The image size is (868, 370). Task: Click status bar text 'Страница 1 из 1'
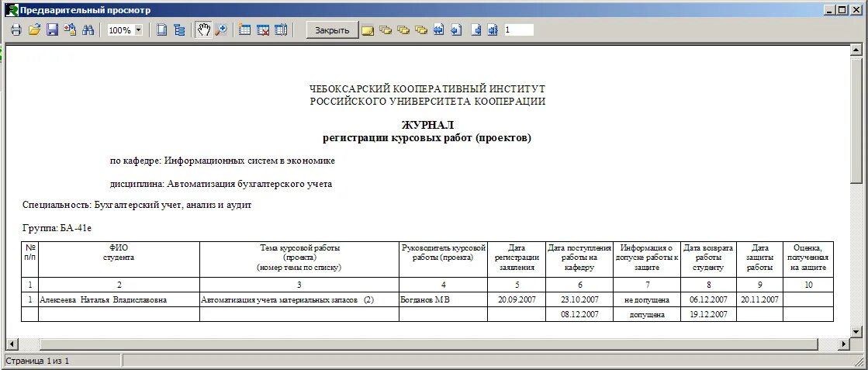(38, 361)
